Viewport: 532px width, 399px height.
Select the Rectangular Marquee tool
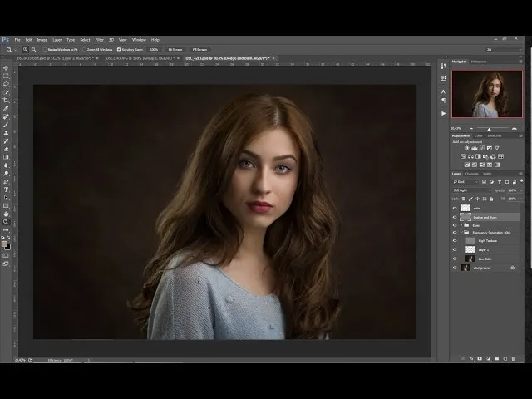pos(6,76)
